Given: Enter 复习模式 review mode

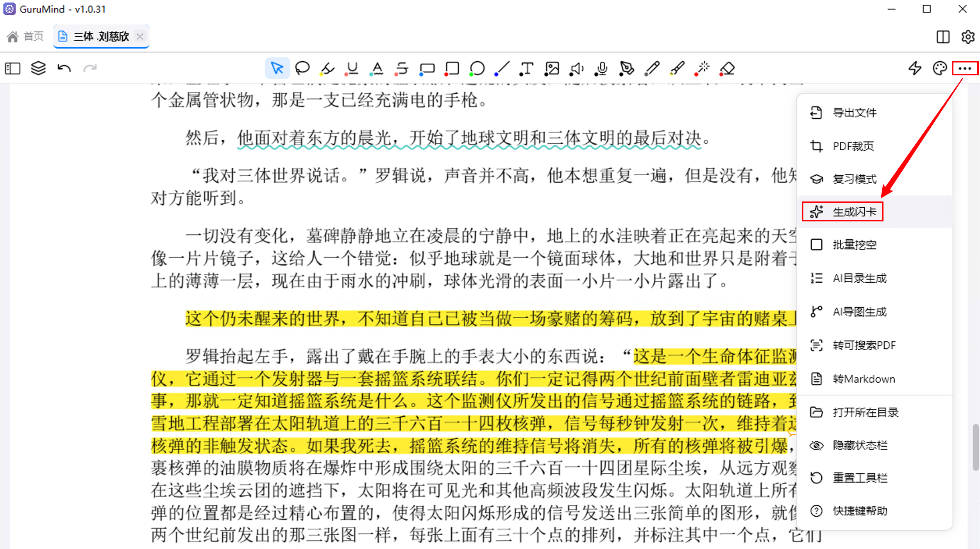Looking at the screenshot, I should coord(874,179).
